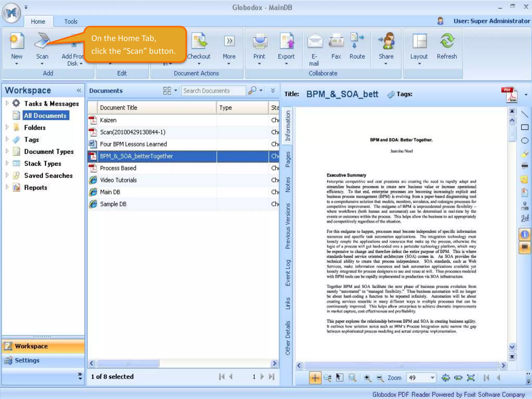Toggle the Information side panel
This screenshot has height=399, width=532.
tap(288, 126)
